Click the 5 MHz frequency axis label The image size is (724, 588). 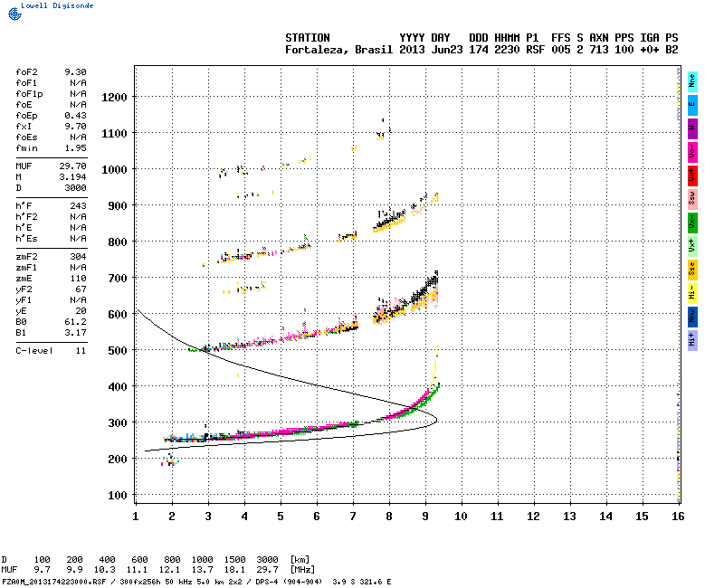click(281, 517)
